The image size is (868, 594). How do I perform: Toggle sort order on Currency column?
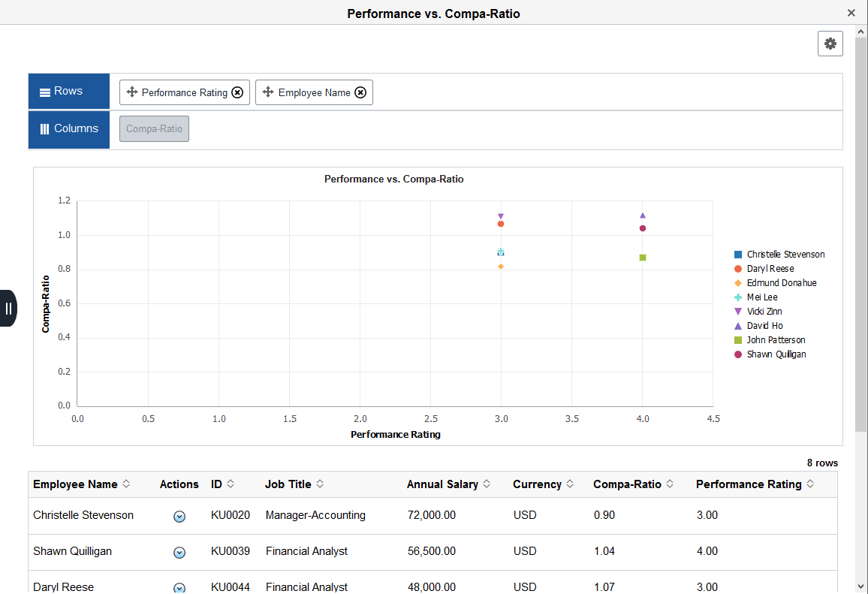pyautogui.click(x=568, y=484)
